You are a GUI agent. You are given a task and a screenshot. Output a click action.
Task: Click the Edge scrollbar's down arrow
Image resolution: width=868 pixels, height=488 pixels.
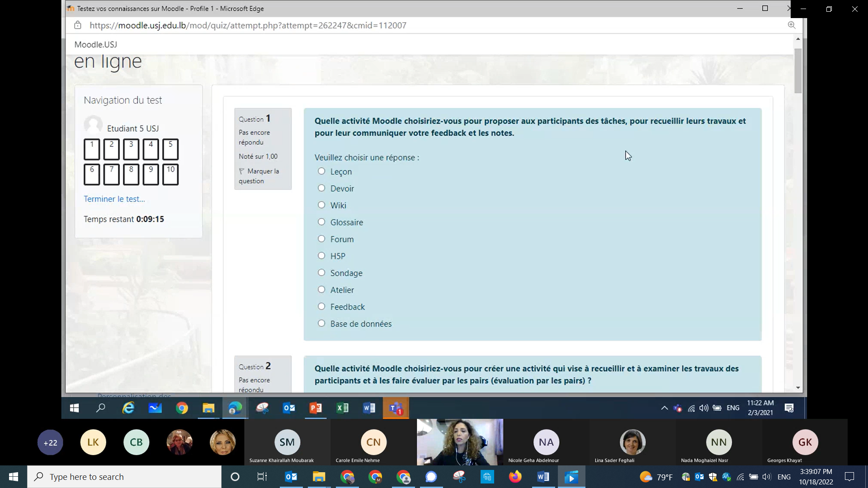[x=798, y=388]
